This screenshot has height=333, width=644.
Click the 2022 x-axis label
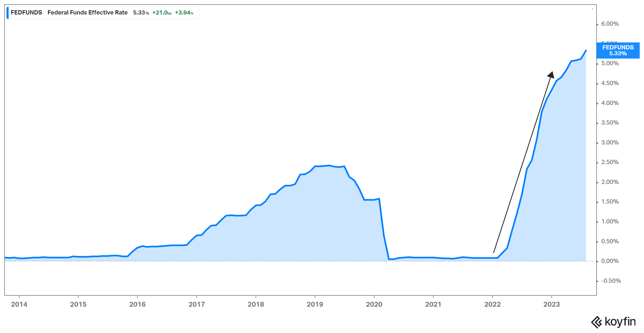click(492, 304)
